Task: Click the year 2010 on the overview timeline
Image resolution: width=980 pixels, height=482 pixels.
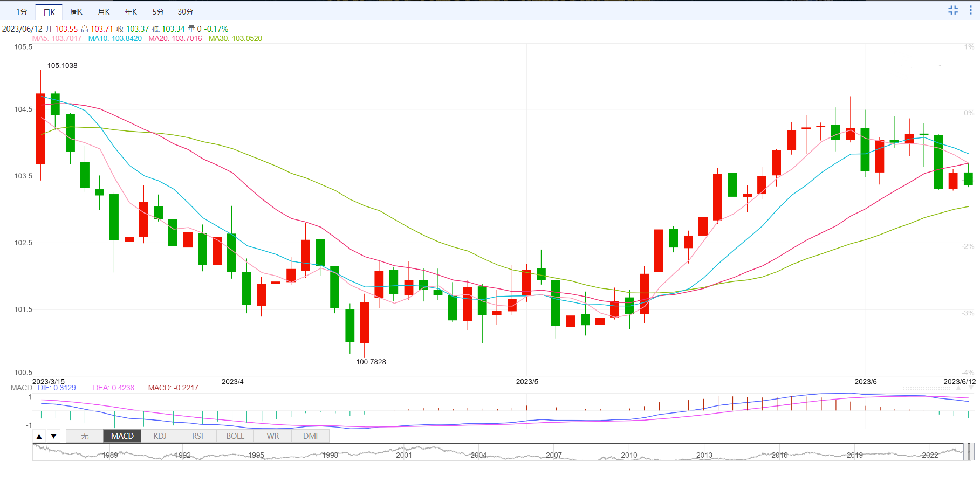Action: pos(629,455)
